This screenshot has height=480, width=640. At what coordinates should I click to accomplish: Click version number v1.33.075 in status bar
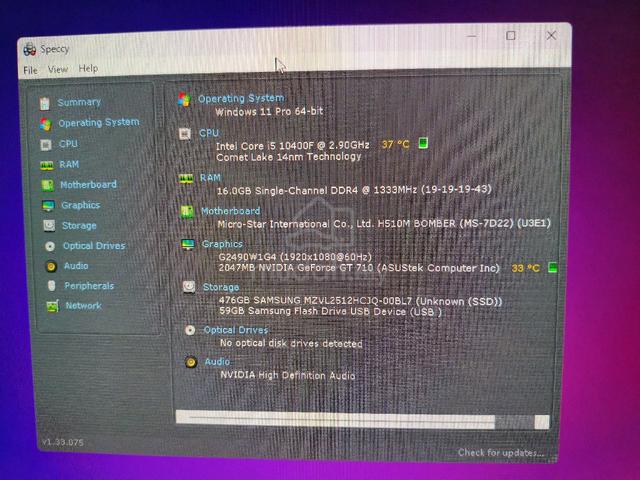(63, 442)
